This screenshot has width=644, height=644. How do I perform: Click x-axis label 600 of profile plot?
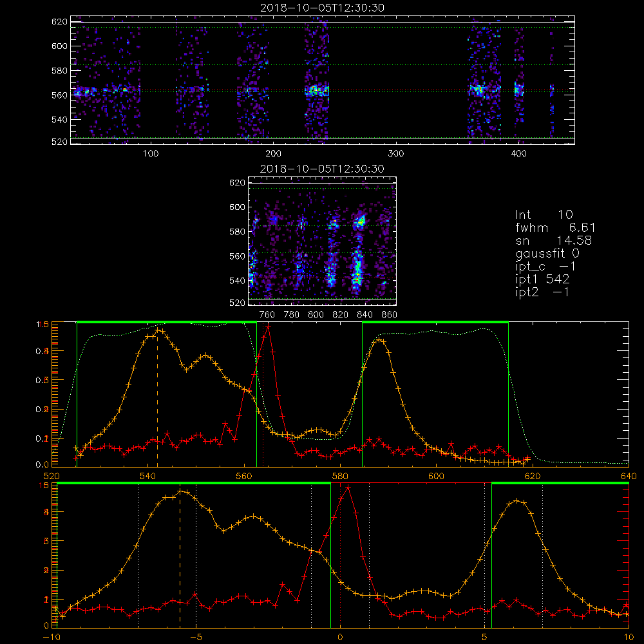(436, 477)
